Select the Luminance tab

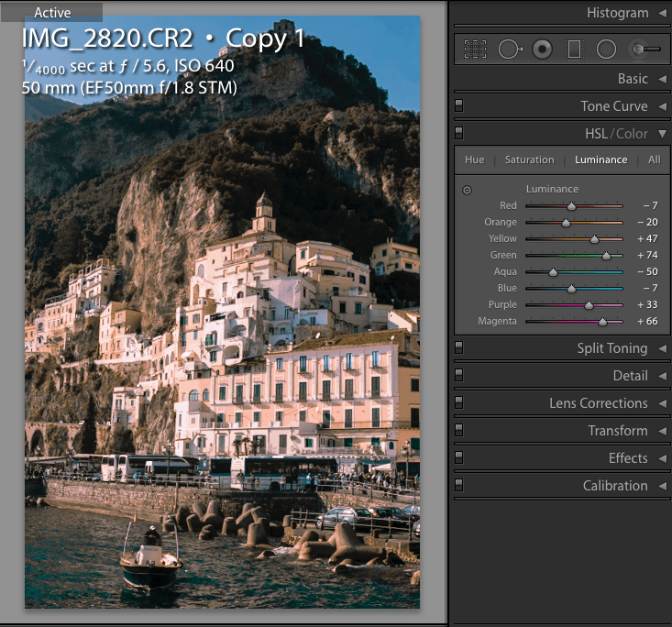(x=600, y=159)
